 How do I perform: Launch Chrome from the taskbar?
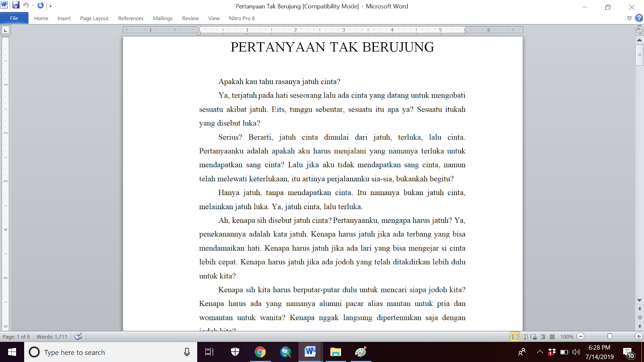(x=261, y=352)
